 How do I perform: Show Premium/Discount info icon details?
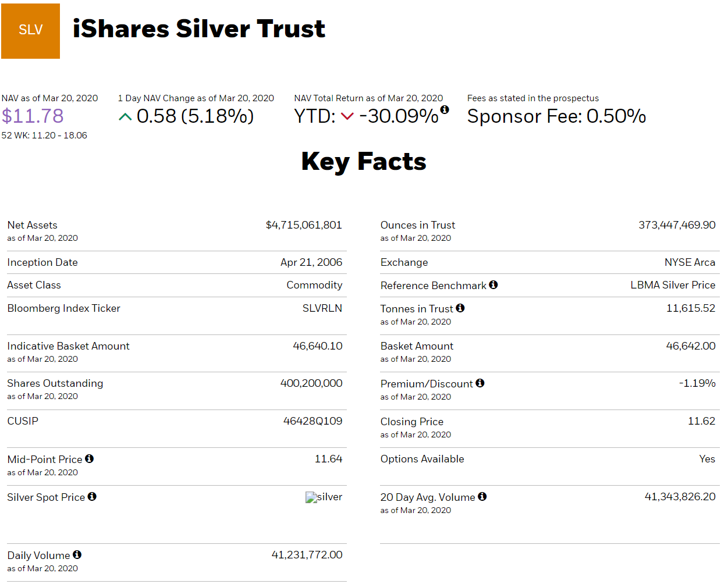[x=480, y=383]
